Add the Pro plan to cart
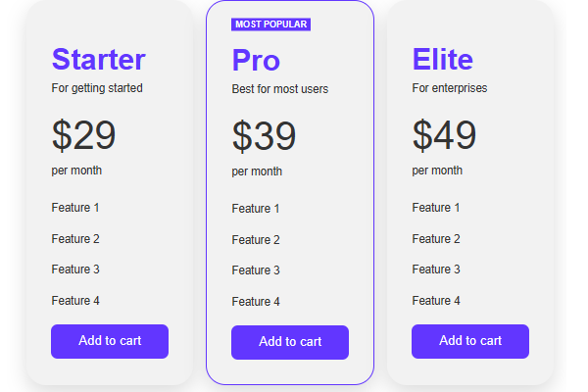This screenshot has height=392, width=588. [290, 342]
